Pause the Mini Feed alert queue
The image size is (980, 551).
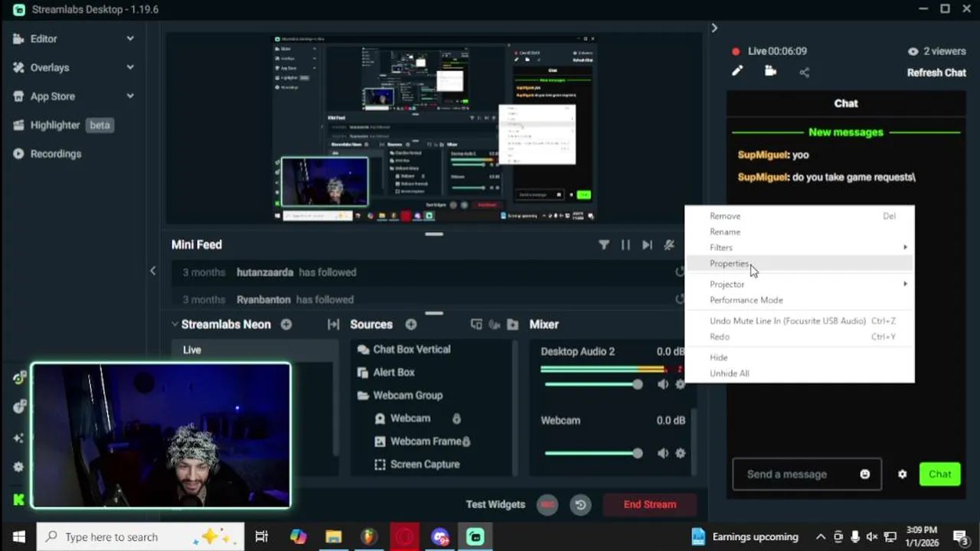(x=626, y=245)
